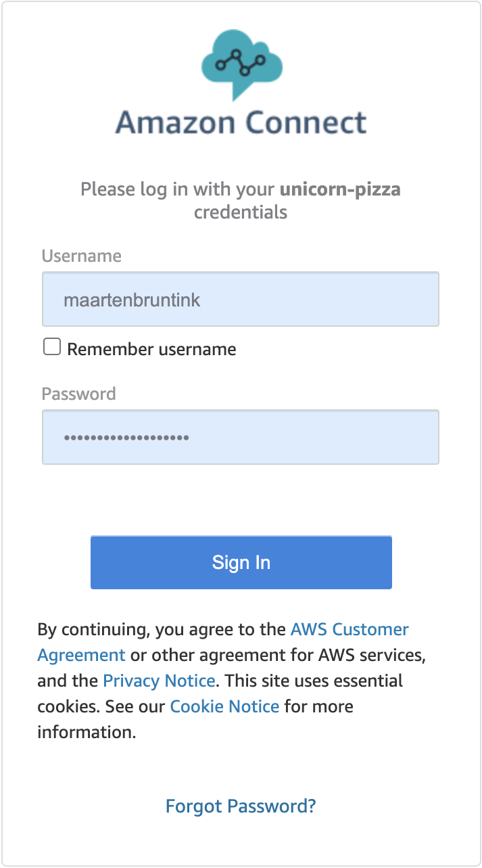The width and height of the screenshot is (482, 868).
Task: Open the Cookie Notice link
Action: click(224, 706)
